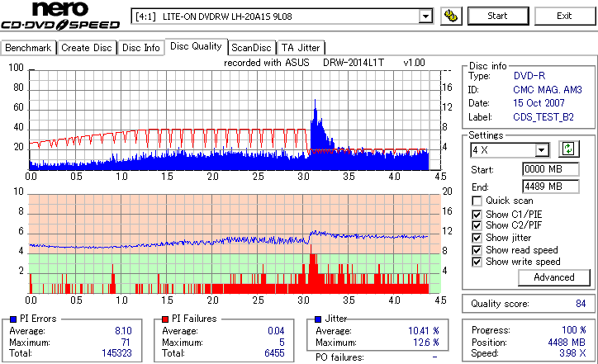This screenshot has width=598, height=364.
Task: Click Jitter maximum 12.6 % value
Action: tap(426, 343)
